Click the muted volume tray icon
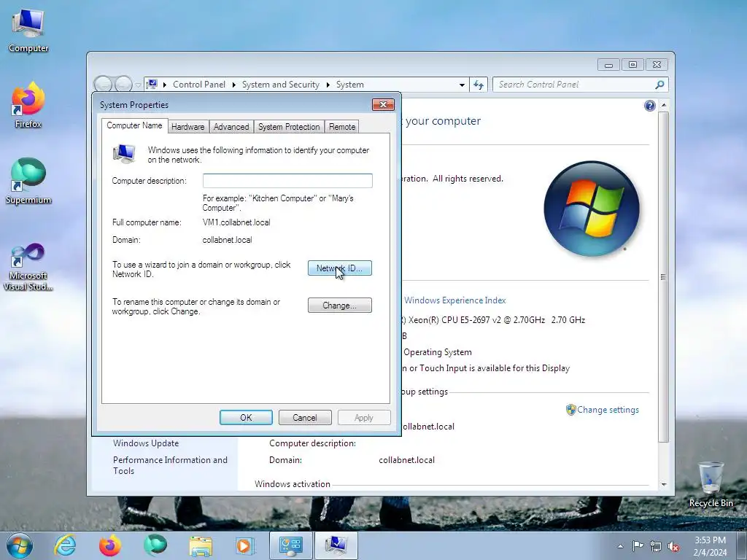747x560 pixels. click(673, 546)
